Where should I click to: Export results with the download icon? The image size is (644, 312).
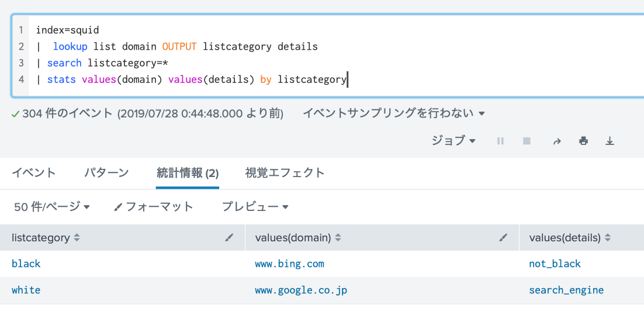tap(610, 141)
